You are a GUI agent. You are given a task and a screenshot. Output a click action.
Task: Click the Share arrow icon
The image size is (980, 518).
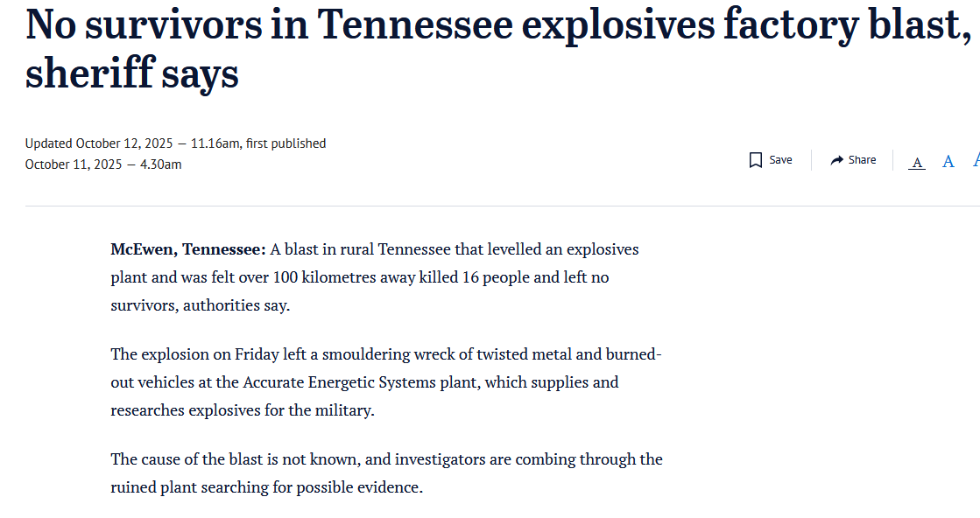(837, 160)
